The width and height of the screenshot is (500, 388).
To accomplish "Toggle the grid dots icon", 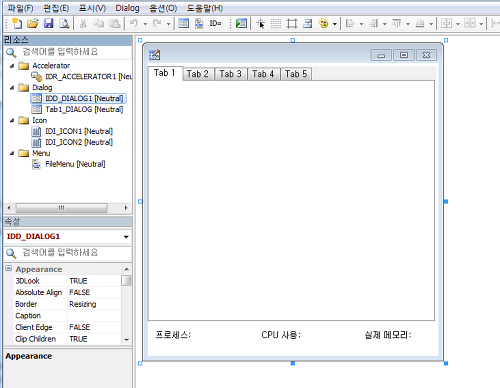I will (x=276, y=23).
